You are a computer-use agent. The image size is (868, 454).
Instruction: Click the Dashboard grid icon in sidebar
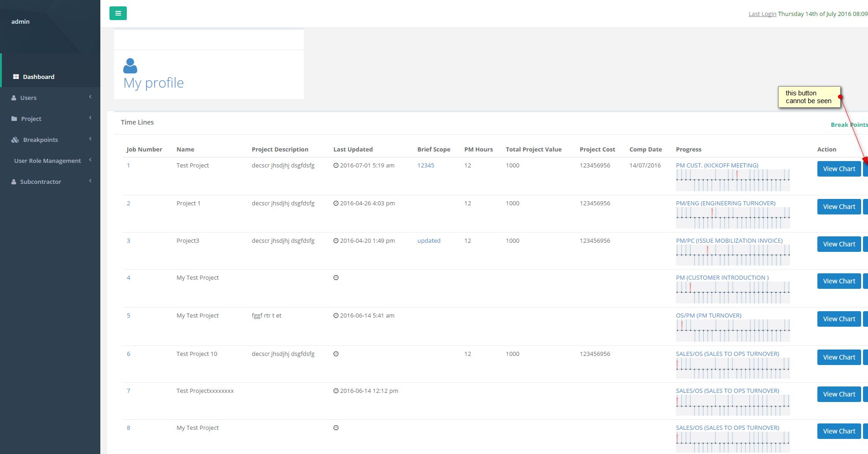tap(16, 77)
